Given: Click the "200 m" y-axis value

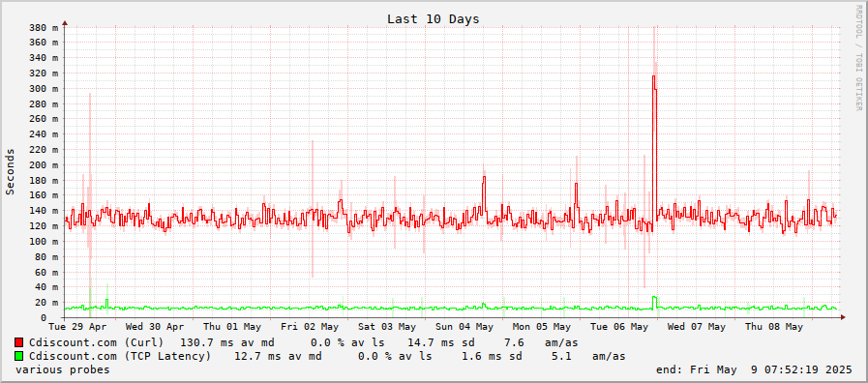Looking at the screenshot, I should click(x=44, y=165).
